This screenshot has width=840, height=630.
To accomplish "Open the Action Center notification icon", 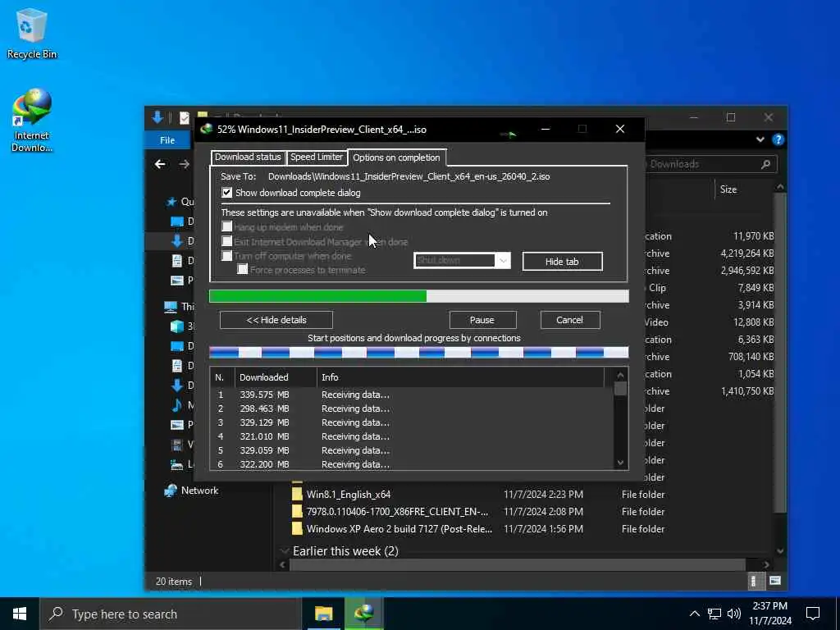I will [x=813, y=614].
